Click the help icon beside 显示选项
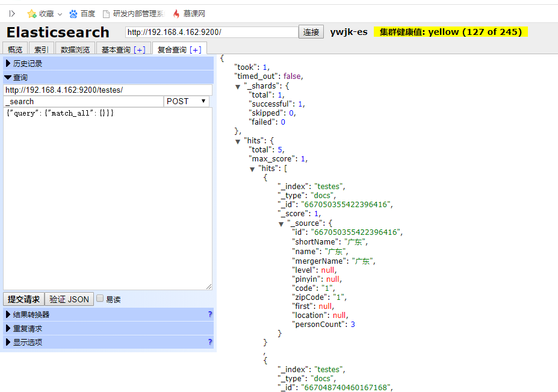 pyautogui.click(x=209, y=342)
